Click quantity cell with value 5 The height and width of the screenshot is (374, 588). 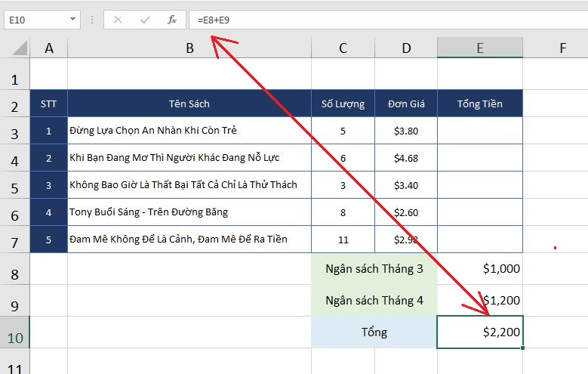point(343,131)
